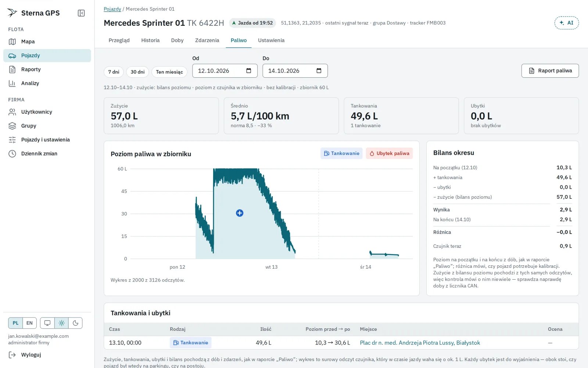Screen dimensions: 588x368
Task: Switch language to PL
Action: click(15, 323)
